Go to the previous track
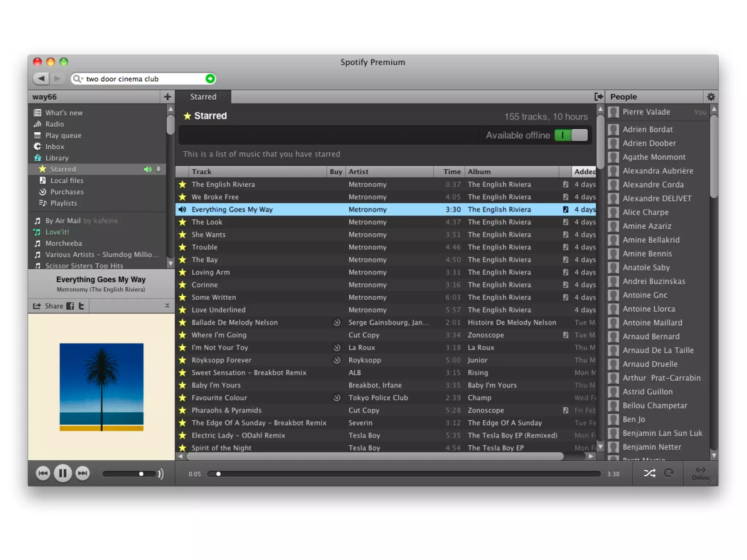 43,473
